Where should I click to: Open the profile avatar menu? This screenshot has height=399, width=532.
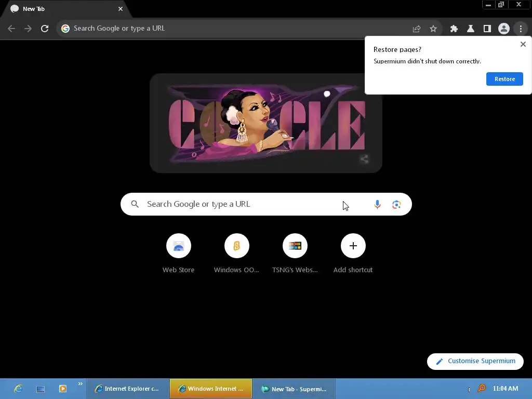pyautogui.click(x=504, y=29)
